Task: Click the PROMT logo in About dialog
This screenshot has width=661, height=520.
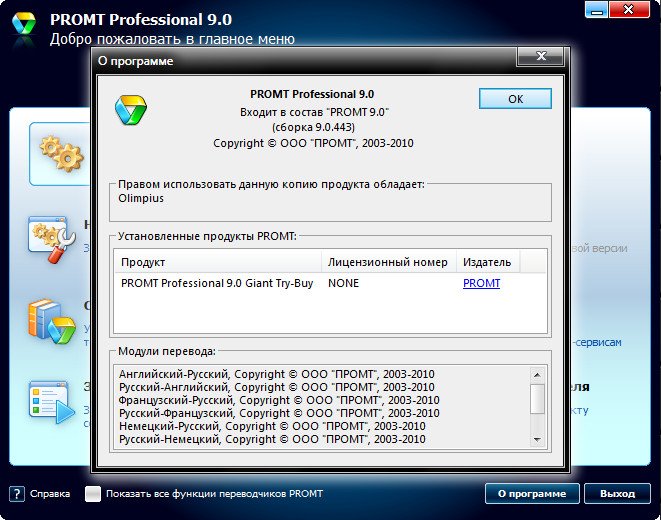Action: click(131, 108)
